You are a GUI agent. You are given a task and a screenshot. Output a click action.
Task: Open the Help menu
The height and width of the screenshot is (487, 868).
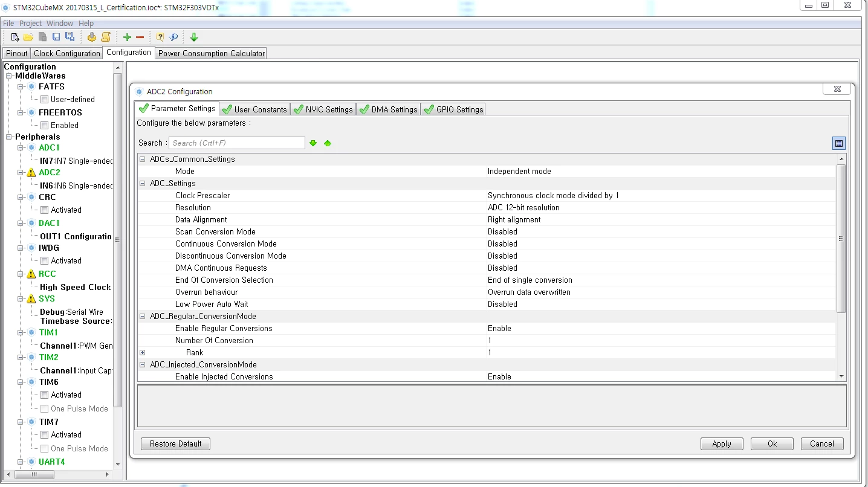coord(86,24)
